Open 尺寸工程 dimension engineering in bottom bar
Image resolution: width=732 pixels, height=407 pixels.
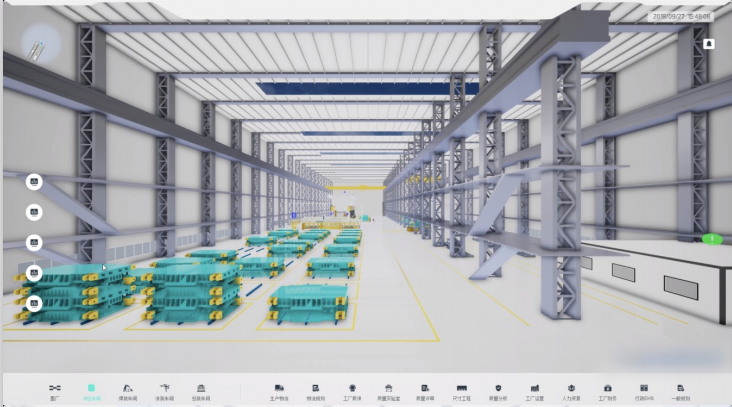(x=462, y=390)
